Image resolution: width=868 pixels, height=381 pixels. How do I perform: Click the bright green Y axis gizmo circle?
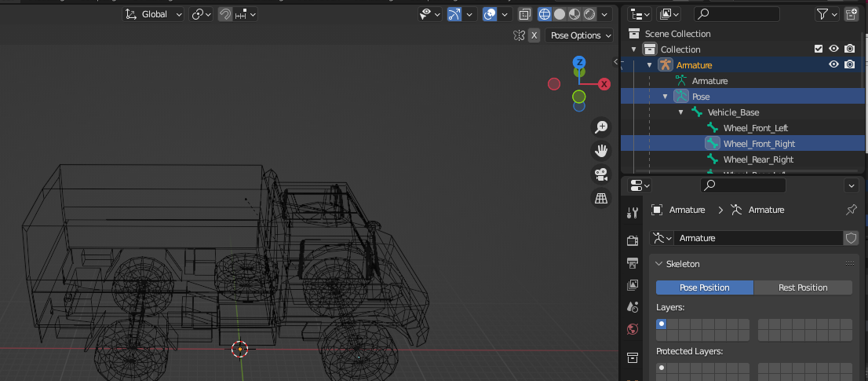579,97
